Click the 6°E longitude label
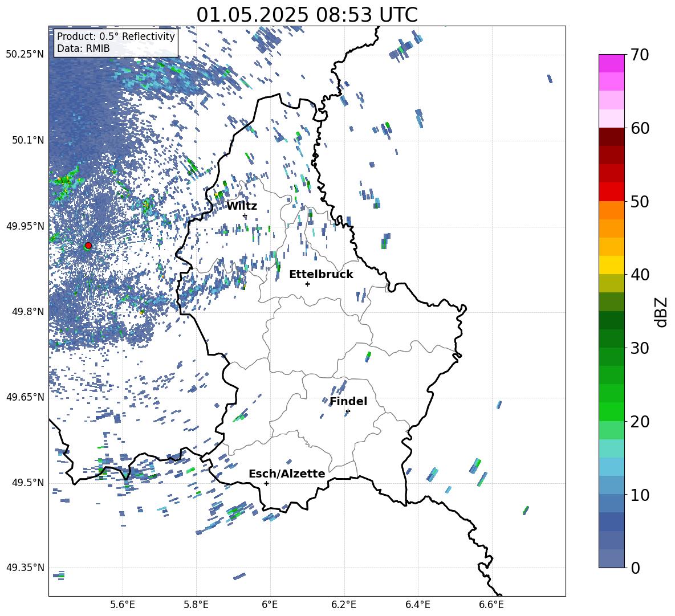Viewport: 675px width, 616px height. 270,605
